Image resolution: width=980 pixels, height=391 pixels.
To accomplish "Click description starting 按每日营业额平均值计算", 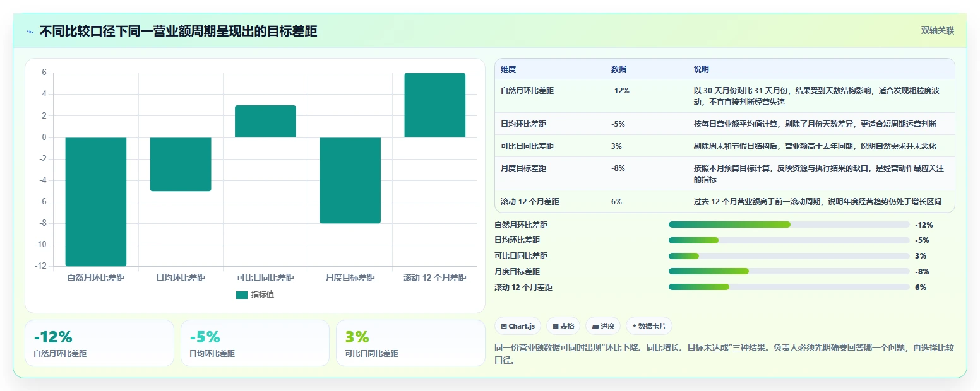I will (815, 124).
